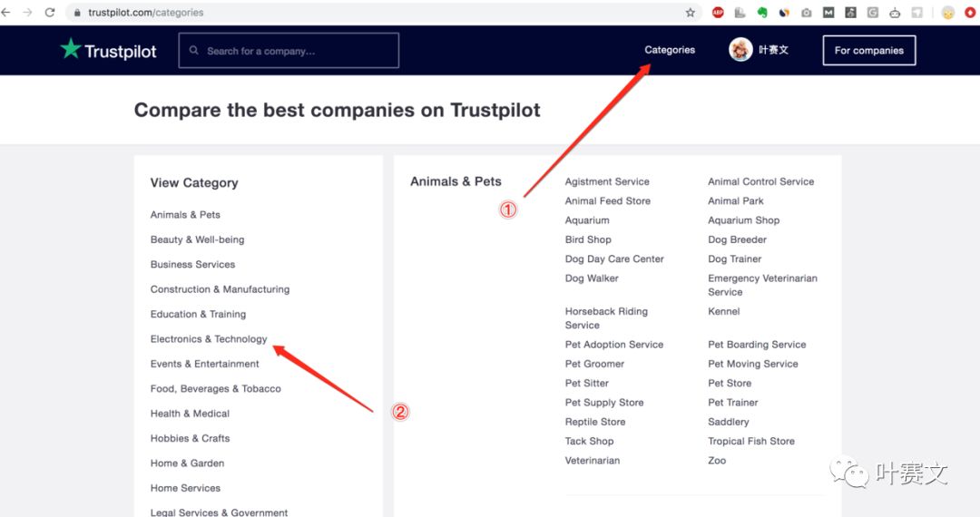Click the search magnifier icon
The height and width of the screenshot is (517, 980).
tap(194, 51)
